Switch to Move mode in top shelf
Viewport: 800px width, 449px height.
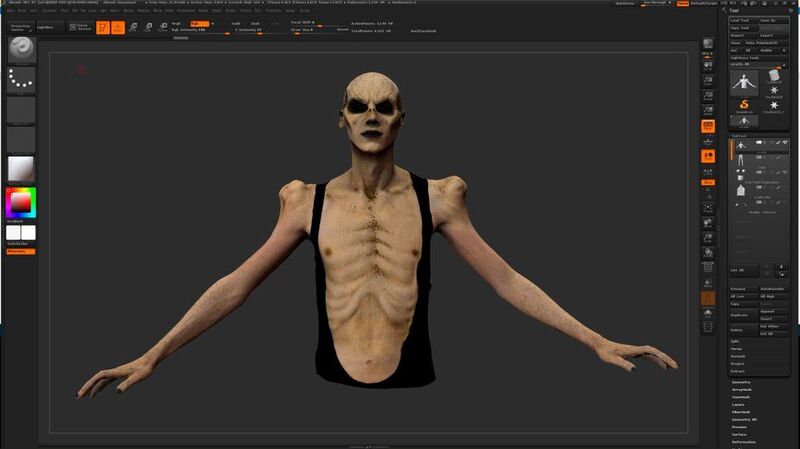(x=133, y=28)
